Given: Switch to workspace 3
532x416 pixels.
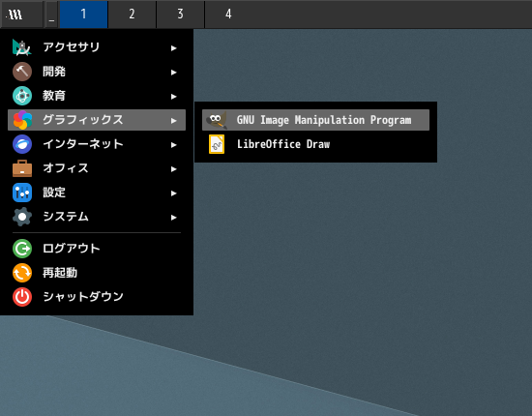Looking at the screenshot, I should click(x=180, y=15).
